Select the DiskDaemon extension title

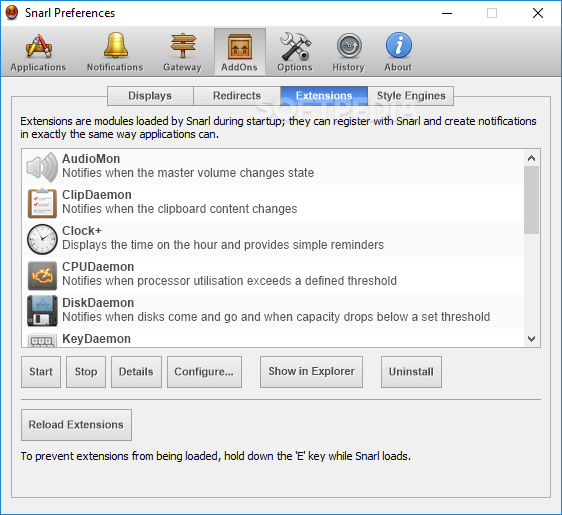[x=98, y=303]
